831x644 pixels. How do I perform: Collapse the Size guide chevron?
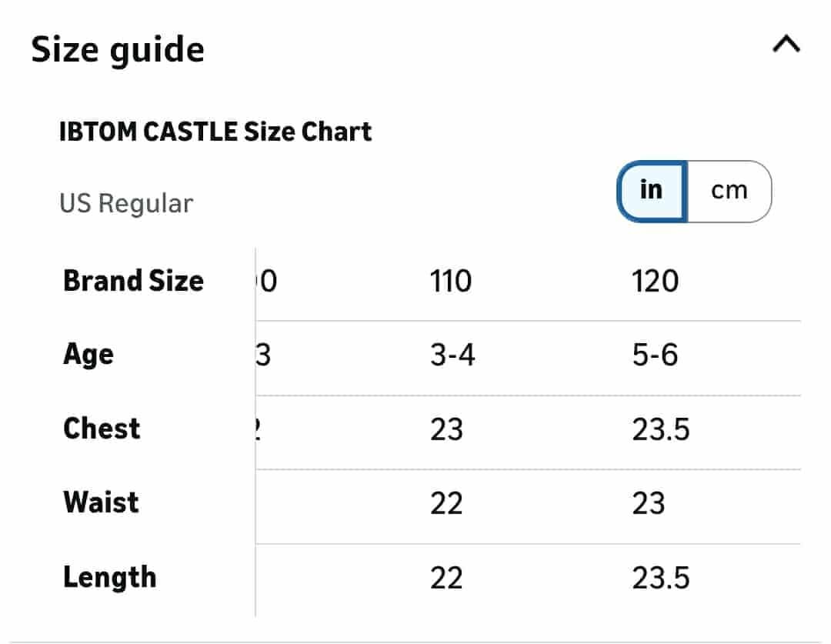[786, 44]
